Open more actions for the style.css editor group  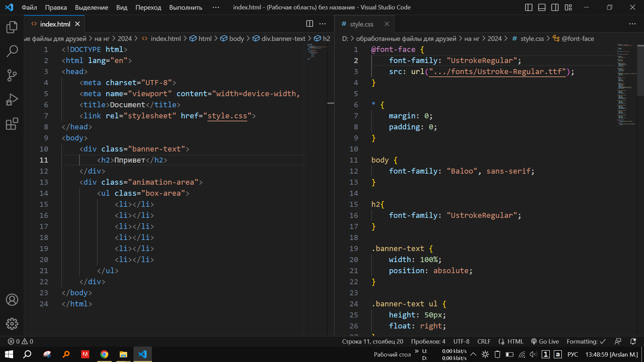[x=632, y=24]
